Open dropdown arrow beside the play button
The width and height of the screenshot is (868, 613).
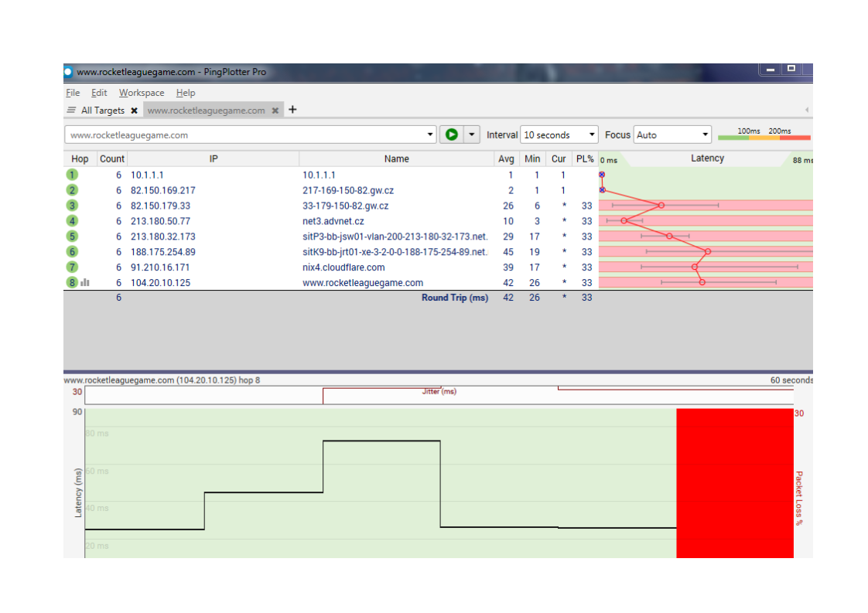pyautogui.click(x=472, y=135)
